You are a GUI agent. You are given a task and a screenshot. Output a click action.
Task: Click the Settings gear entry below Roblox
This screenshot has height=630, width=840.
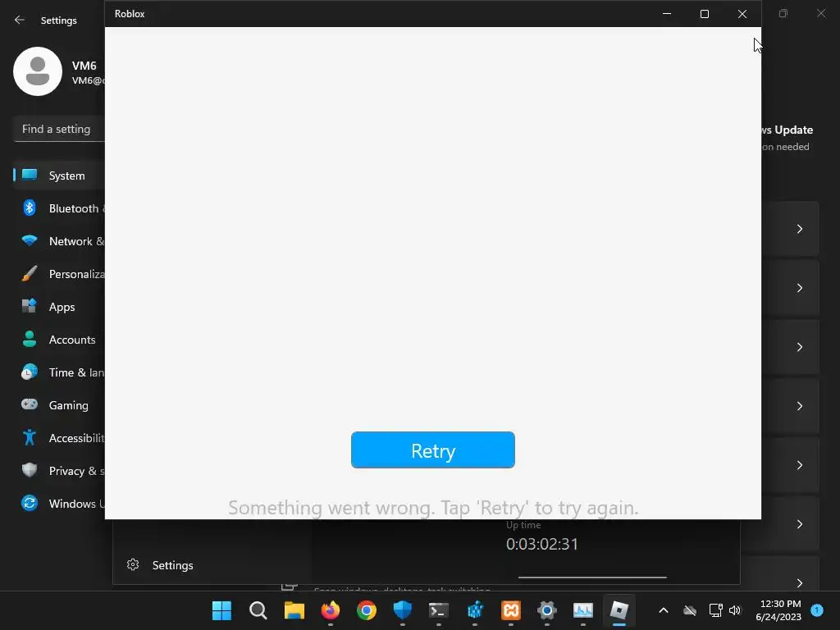pyautogui.click(x=160, y=565)
